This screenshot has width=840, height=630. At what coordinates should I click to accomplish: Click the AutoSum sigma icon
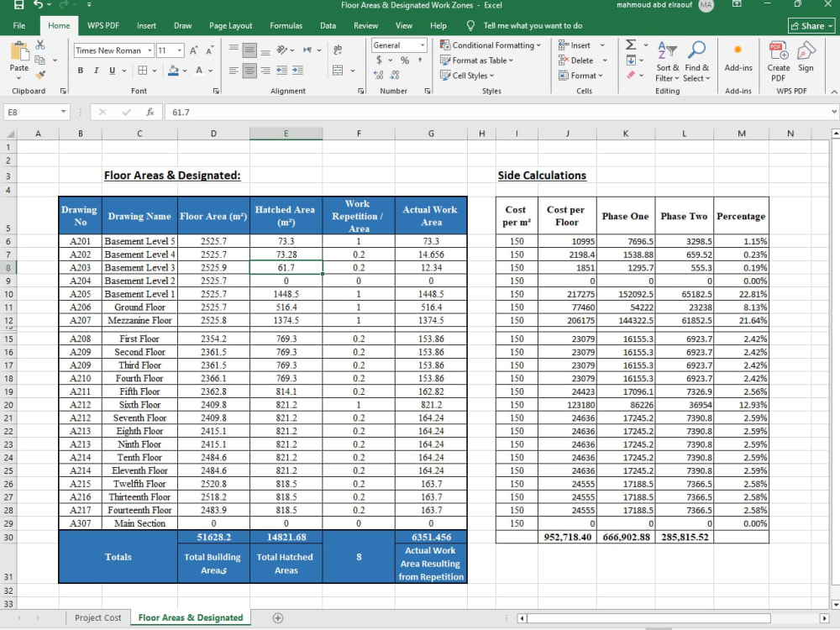[x=631, y=45]
